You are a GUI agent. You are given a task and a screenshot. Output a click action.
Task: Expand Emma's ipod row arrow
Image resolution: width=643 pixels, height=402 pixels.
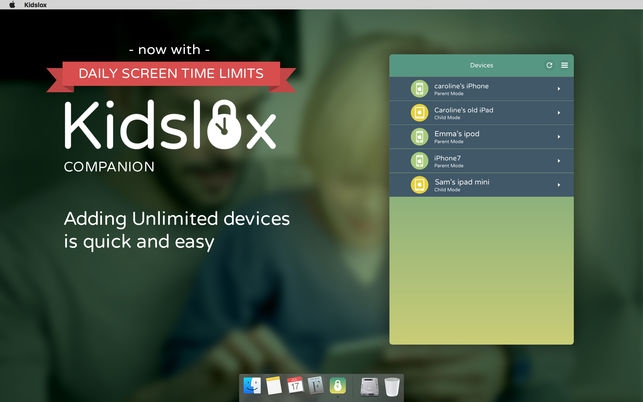pos(559,137)
